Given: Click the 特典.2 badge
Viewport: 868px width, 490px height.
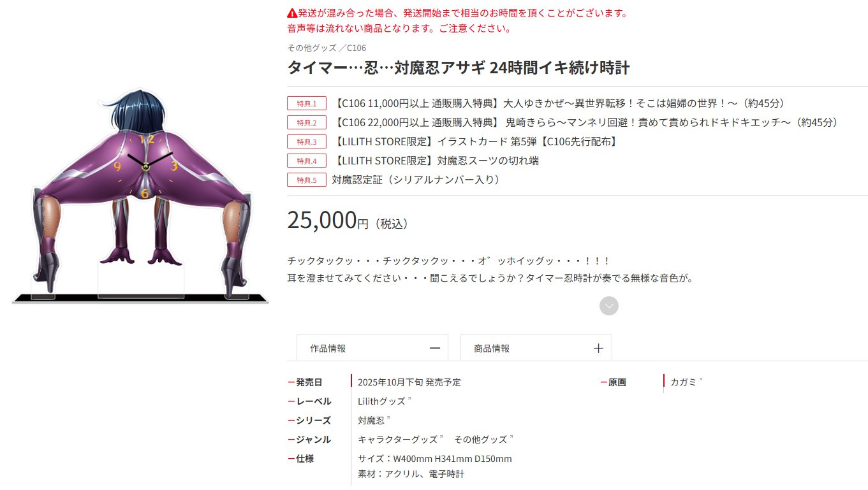Looking at the screenshot, I should point(307,122).
